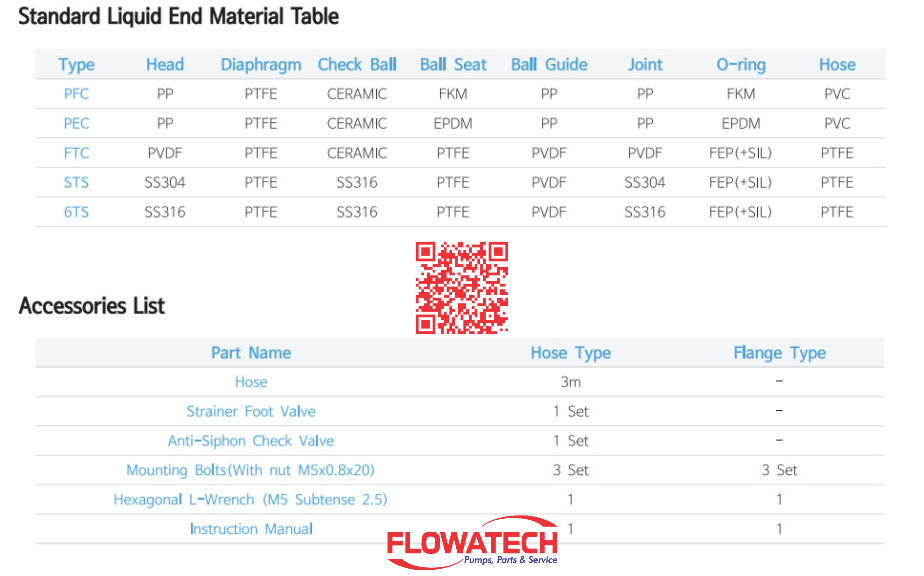Select the 6TS type row label
The height and width of the screenshot is (576, 924).
click(x=76, y=212)
